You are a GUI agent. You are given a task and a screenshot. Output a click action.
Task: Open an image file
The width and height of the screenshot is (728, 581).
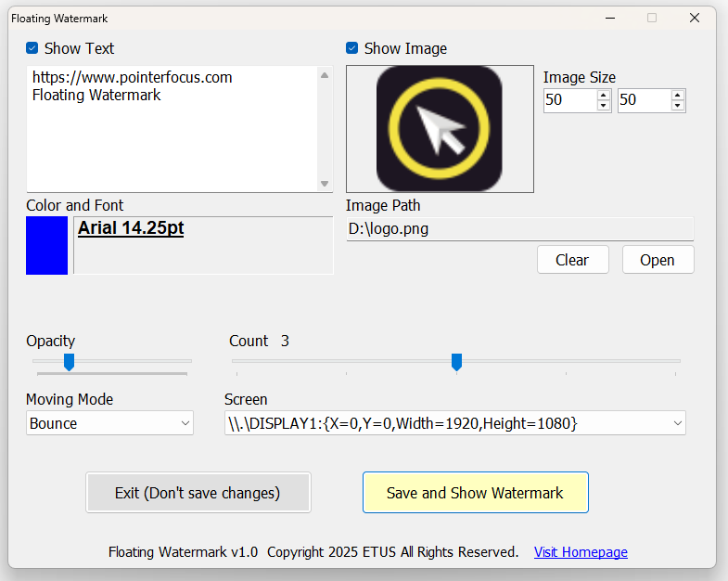point(658,260)
